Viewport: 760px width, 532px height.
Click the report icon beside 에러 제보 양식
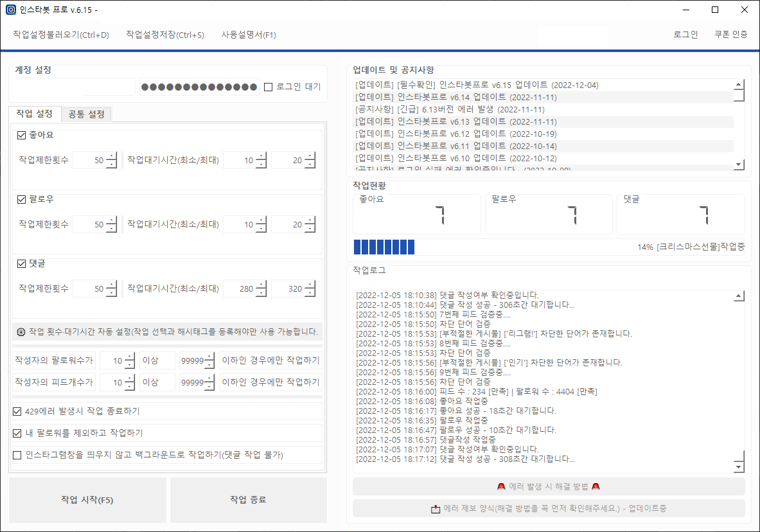[x=436, y=509]
